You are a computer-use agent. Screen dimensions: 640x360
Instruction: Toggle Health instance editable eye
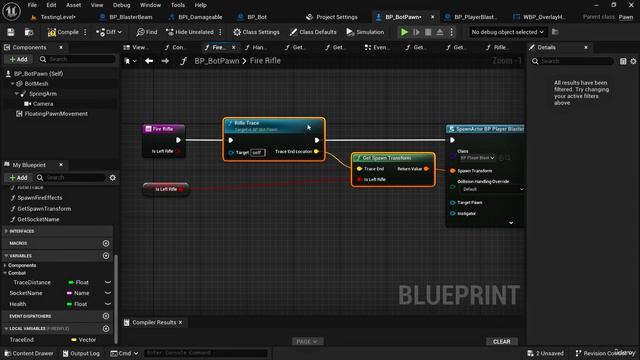[108, 304]
